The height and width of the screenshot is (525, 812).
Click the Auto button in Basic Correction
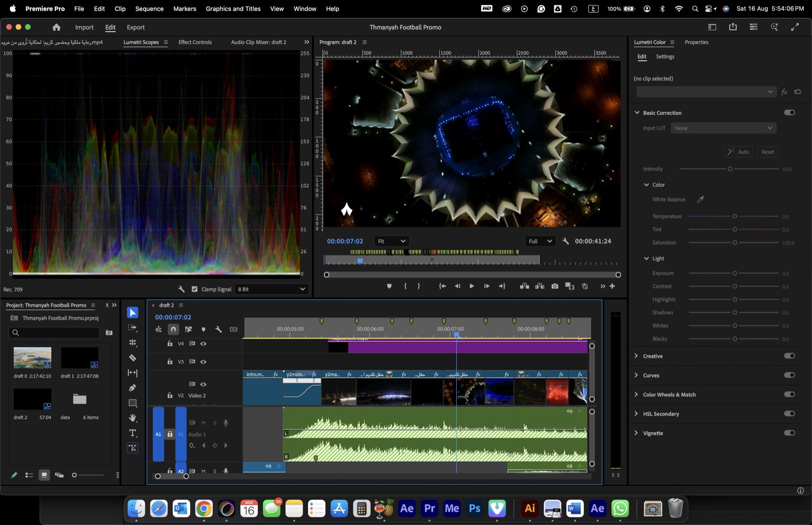pos(738,152)
